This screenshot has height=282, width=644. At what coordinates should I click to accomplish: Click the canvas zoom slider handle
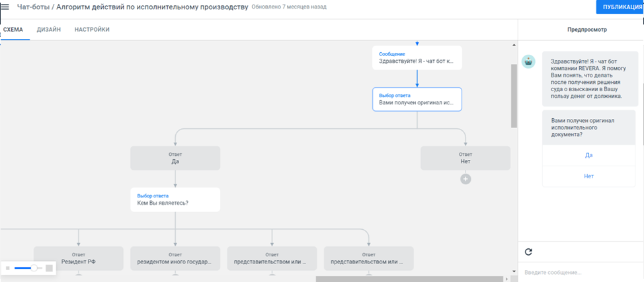coord(33,268)
